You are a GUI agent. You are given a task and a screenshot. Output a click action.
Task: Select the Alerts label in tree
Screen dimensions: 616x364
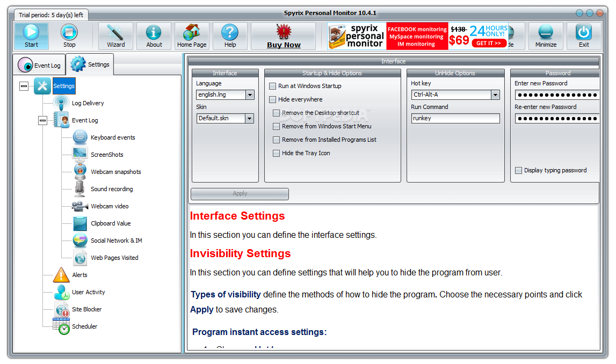coord(79,275)
